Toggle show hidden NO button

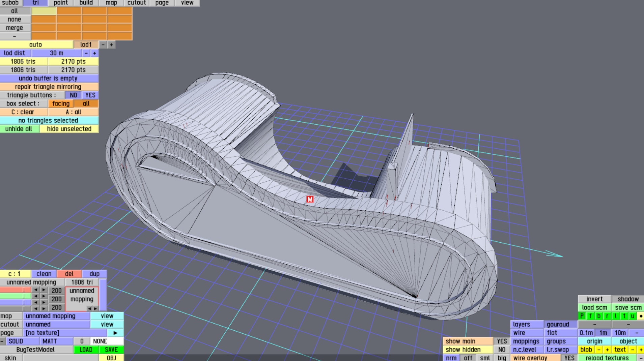502,350
